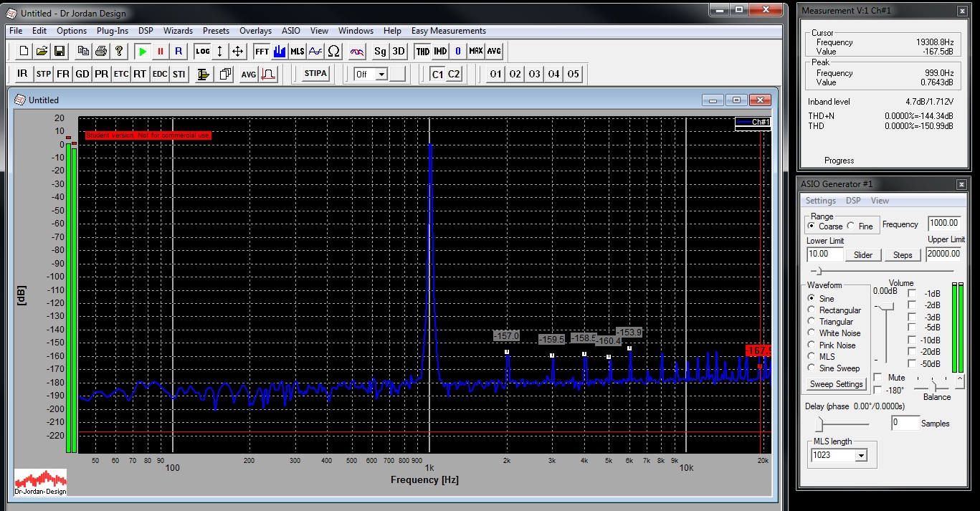Choose overlay slot 05
This screenshot has width=980, height=511.
pos(573,74)
